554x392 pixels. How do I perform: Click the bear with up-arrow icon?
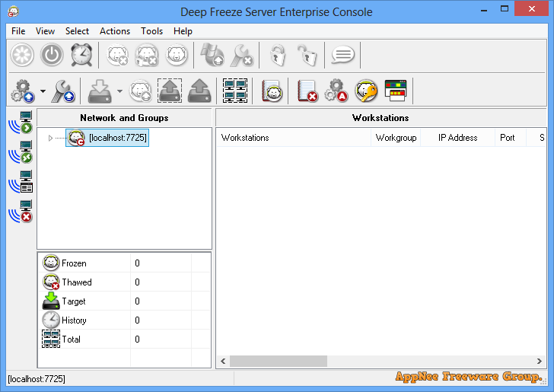tap(141, 91)
